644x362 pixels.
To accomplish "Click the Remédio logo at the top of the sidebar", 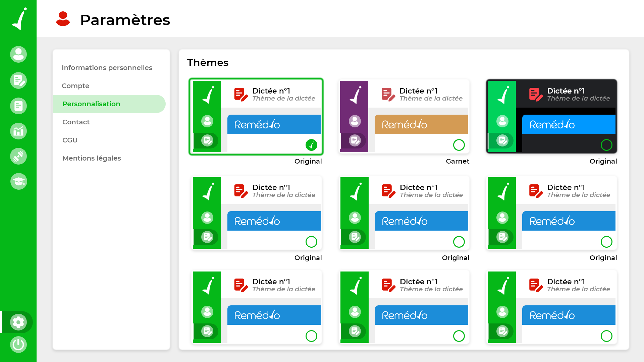I will 19,19.
